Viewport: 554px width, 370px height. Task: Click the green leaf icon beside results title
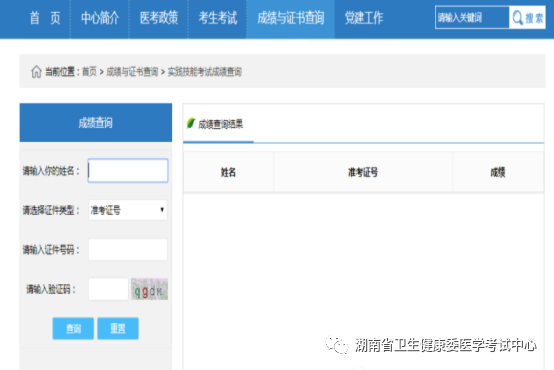tap(190, 123)
